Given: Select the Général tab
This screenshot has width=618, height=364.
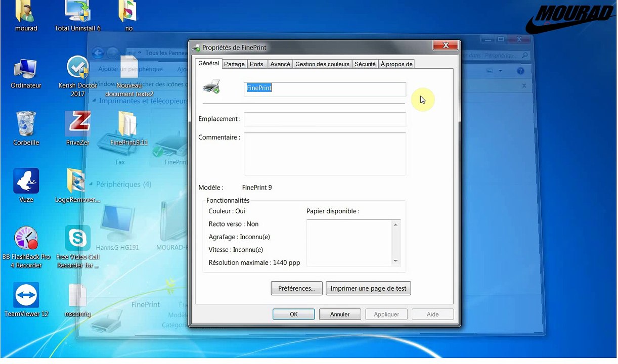Looking at the screenshot, I should (x=209, y=63).
